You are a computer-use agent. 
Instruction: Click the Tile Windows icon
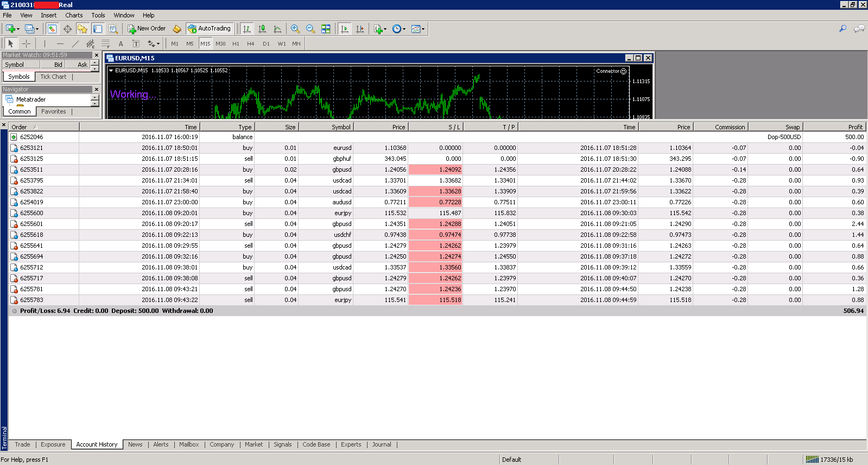coord(326,29)
